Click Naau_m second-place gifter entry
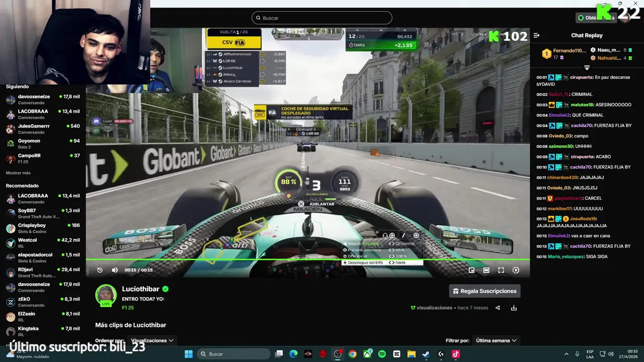644x362 pixels. (611, 50)
